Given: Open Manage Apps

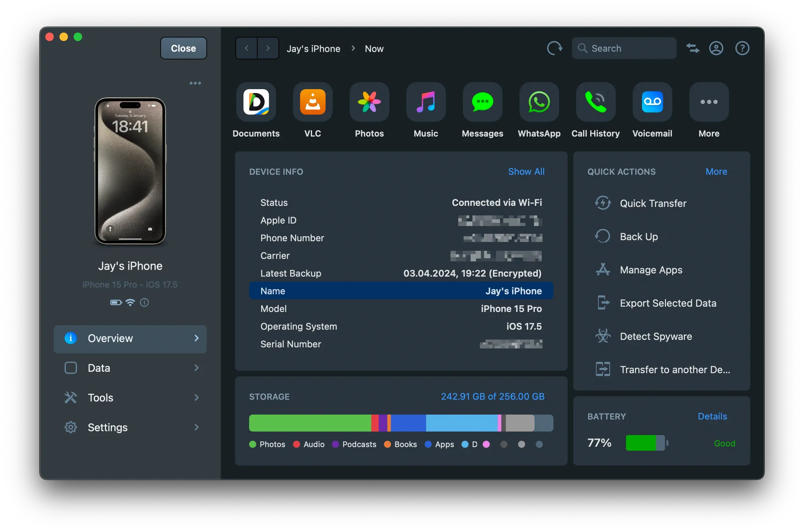Looking at the screenshot, I should [651, 270].
